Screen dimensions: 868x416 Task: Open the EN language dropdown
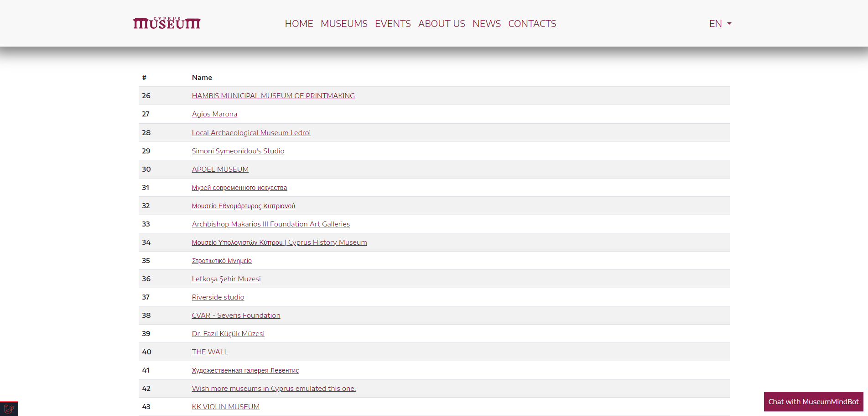point(720,24)
